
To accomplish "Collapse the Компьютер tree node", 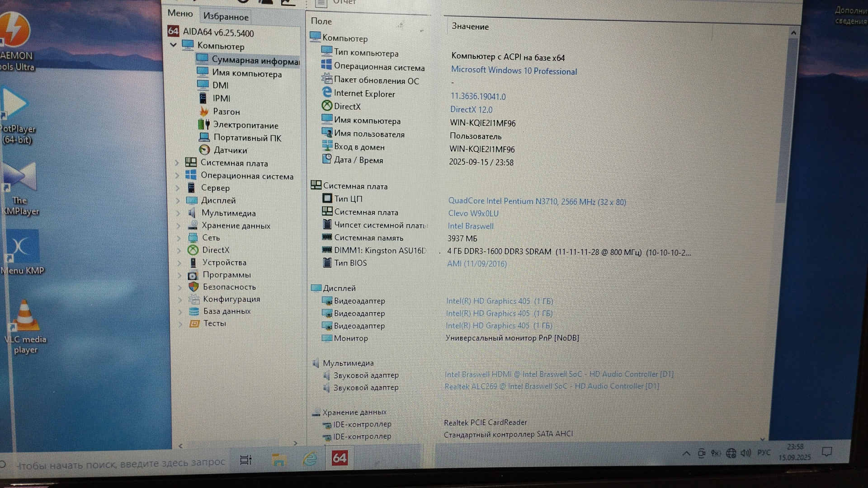I will (173, 45).
